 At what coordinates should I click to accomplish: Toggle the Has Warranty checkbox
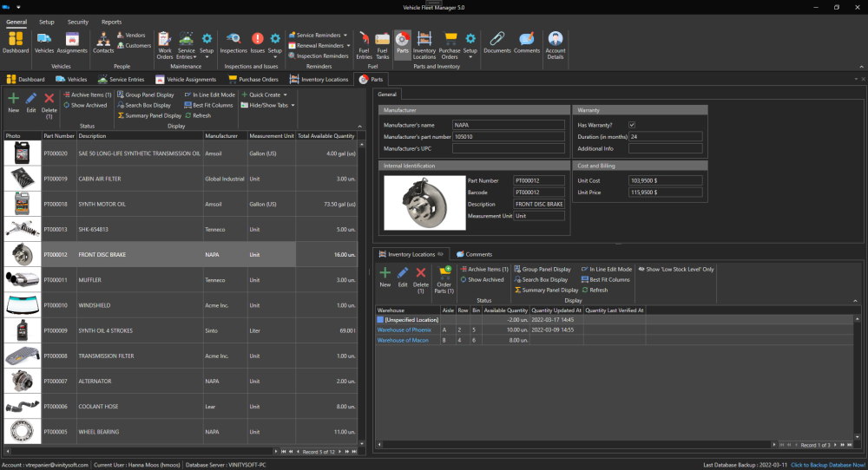pos(632,125)
